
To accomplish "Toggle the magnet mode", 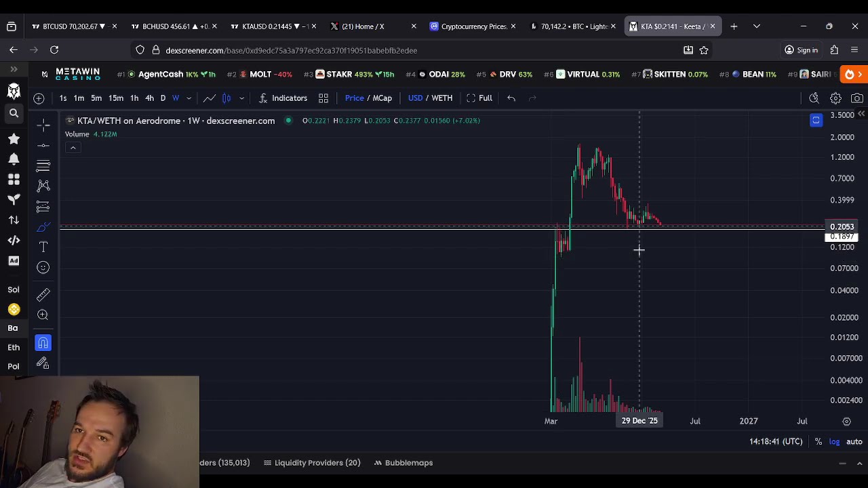I will click(x=43, y=343).
